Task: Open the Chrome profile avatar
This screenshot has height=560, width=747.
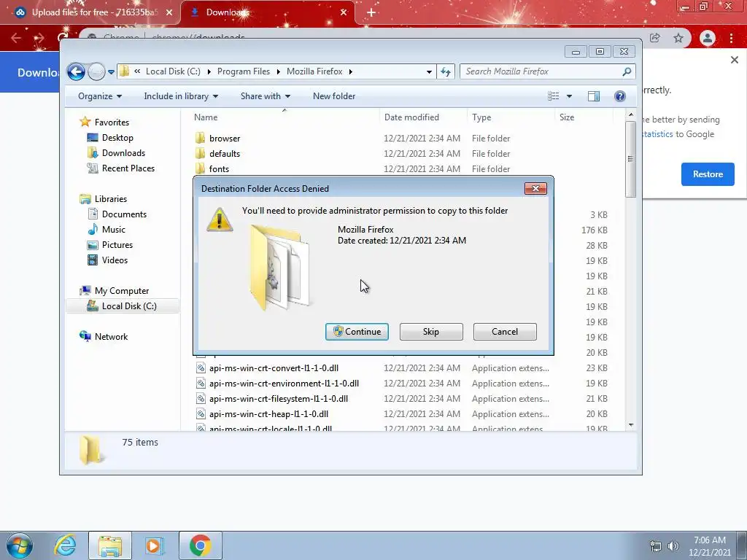Action: [708, 38]
